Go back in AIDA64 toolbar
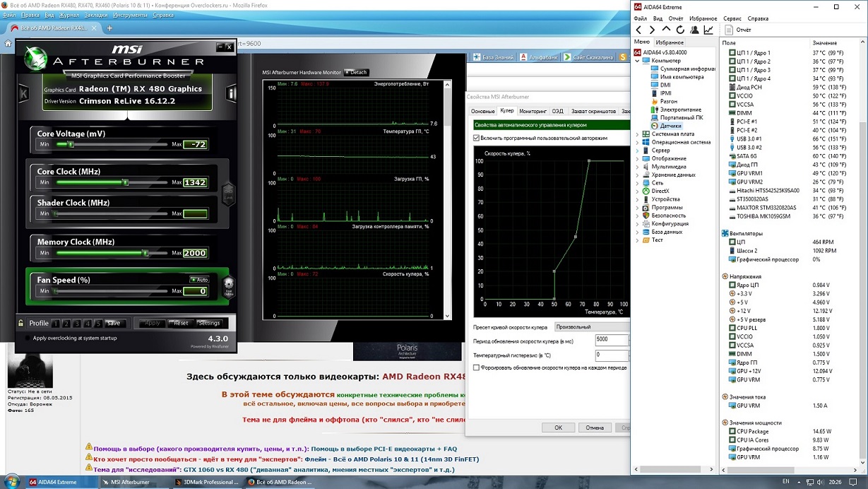 click(x=638, y=30)
